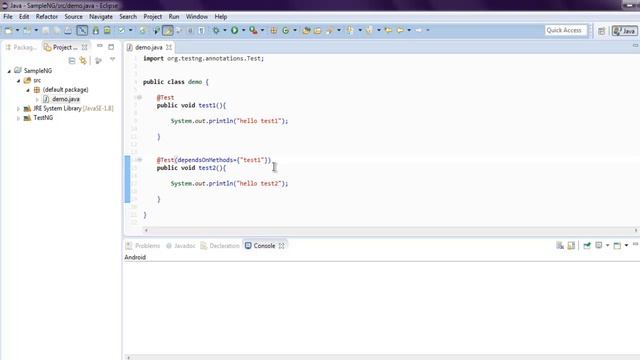Open Display Selected Console dropdown
640x360 pixels.
pyautogui.click(x=607, y=245)
